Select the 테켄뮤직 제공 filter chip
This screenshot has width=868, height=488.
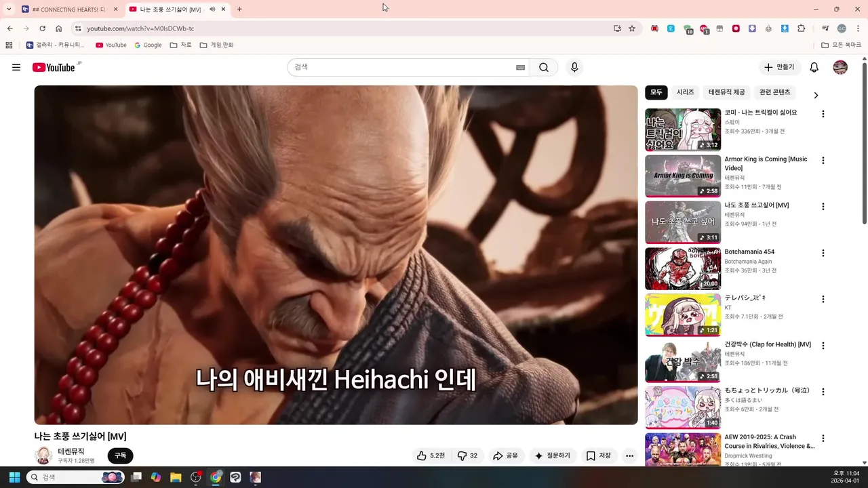[726, 92]
